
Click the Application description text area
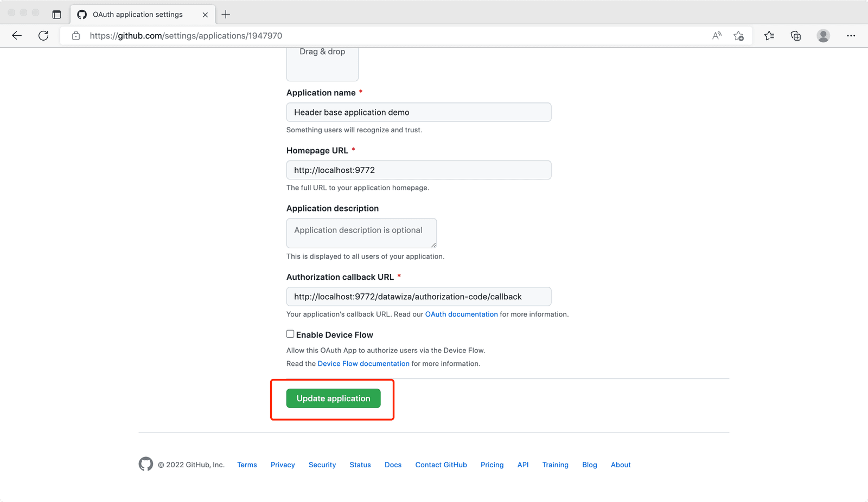click(x=361, y=233)
